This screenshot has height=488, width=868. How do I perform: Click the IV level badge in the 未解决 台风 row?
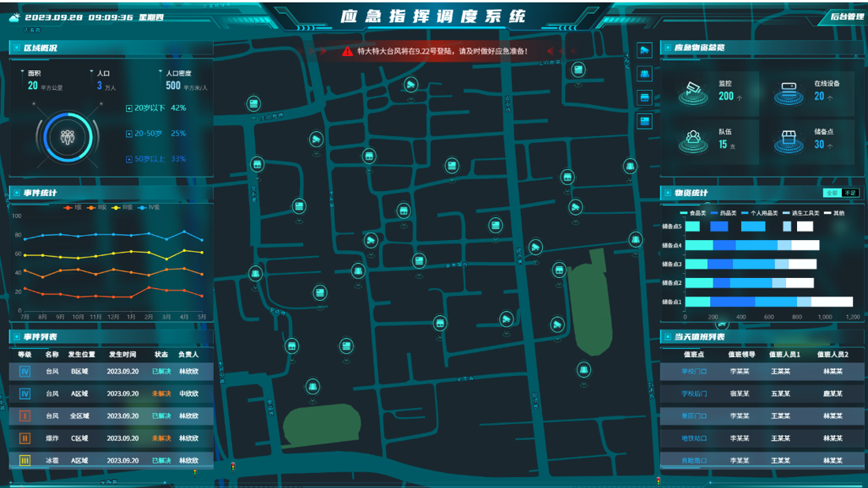pyautogui.click(x=25, y=394)
